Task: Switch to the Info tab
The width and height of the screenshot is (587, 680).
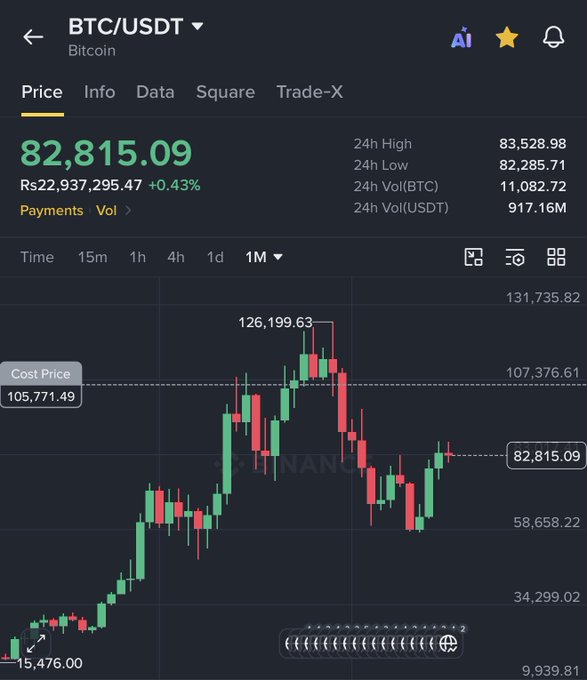Action: pyautogui.click(x=99, y=92)
